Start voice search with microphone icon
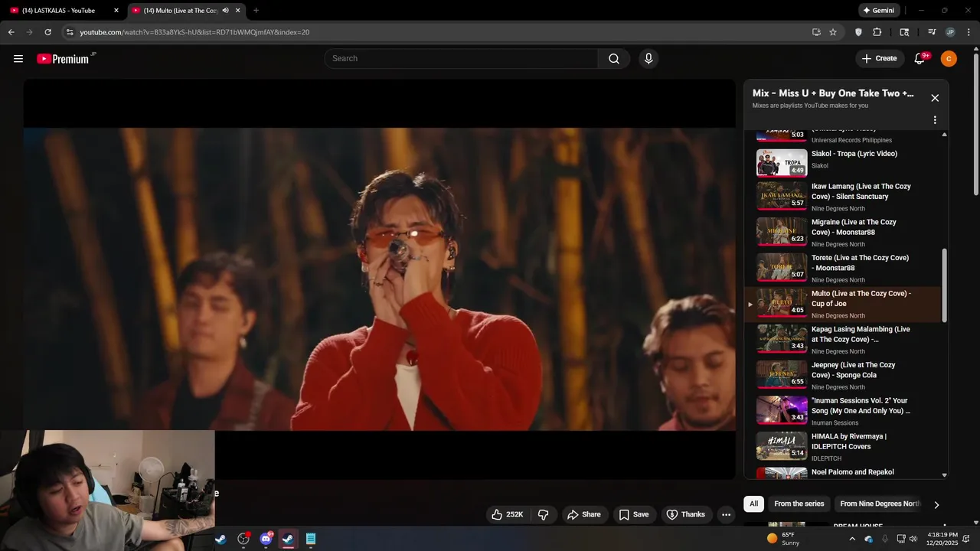This screenshot has width=980, height=551. pos(648,59)
